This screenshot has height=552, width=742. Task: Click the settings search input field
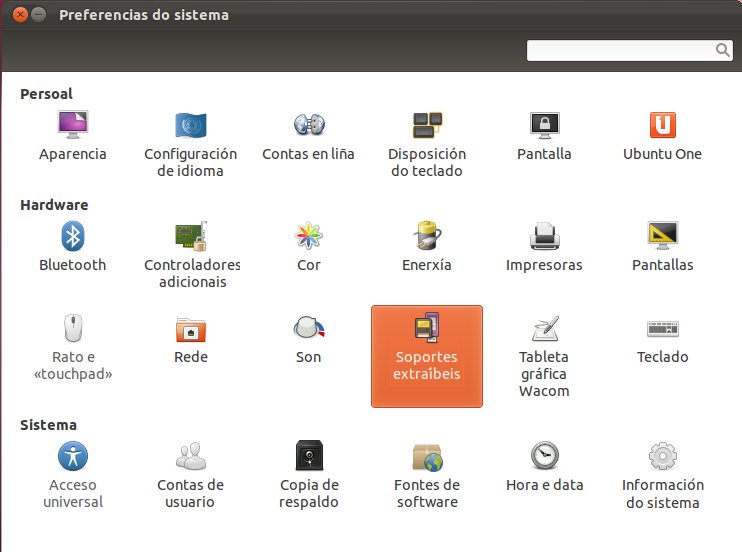(629, 50)
